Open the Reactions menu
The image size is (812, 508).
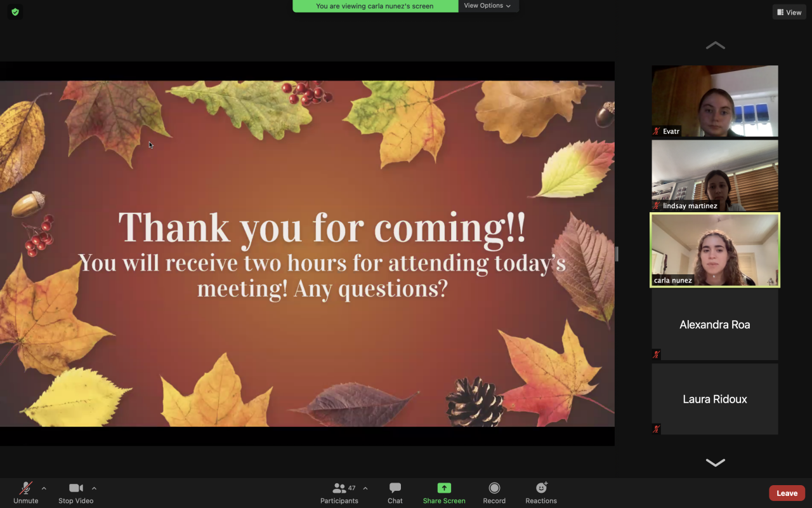tap(541, 493)
